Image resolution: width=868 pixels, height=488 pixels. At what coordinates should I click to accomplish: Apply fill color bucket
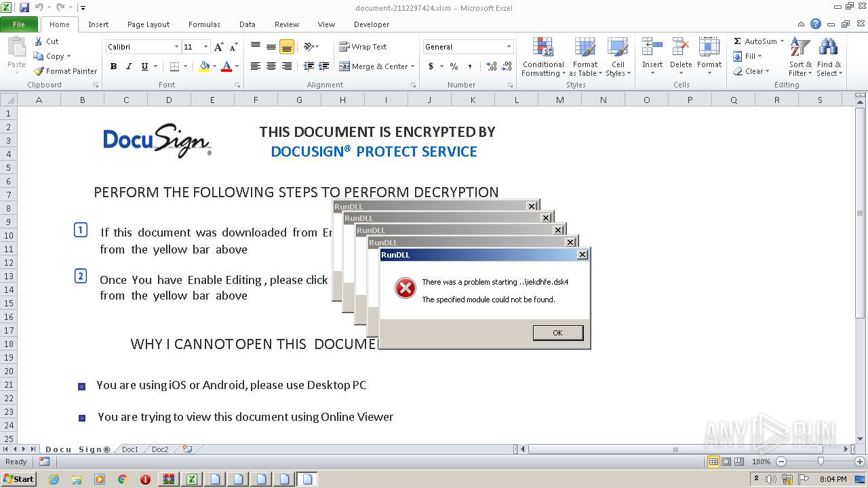(204, 66)
